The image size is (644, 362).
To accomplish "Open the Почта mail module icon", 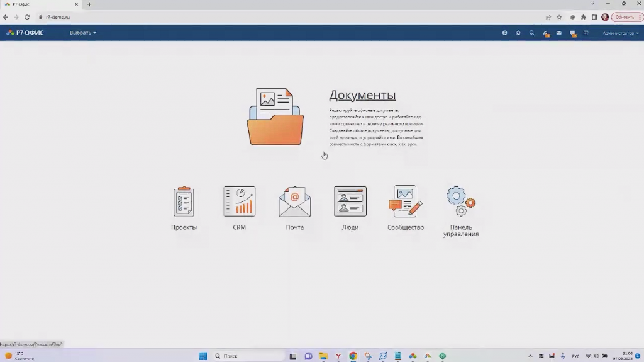I will 295,201.
